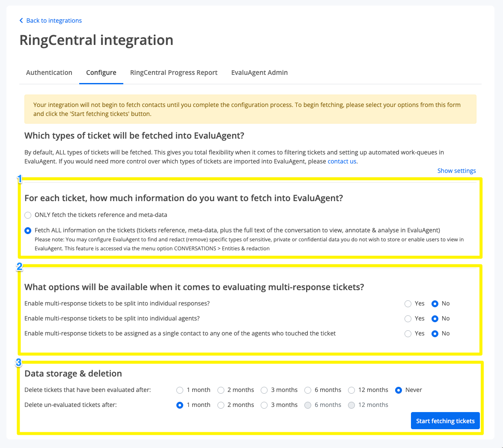
Task: Click disabled 12 months un-evaluated option
Action: [x=351, y=405]
